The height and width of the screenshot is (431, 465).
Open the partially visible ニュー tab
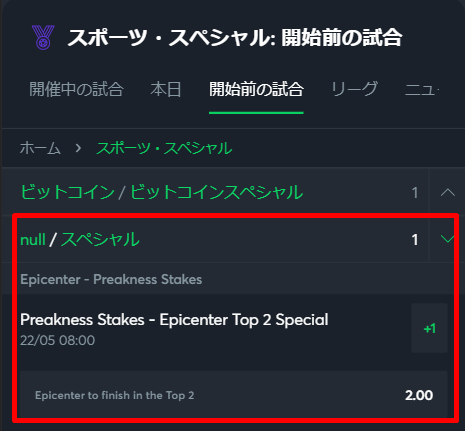pyautogui.click(x=422, y=89)
